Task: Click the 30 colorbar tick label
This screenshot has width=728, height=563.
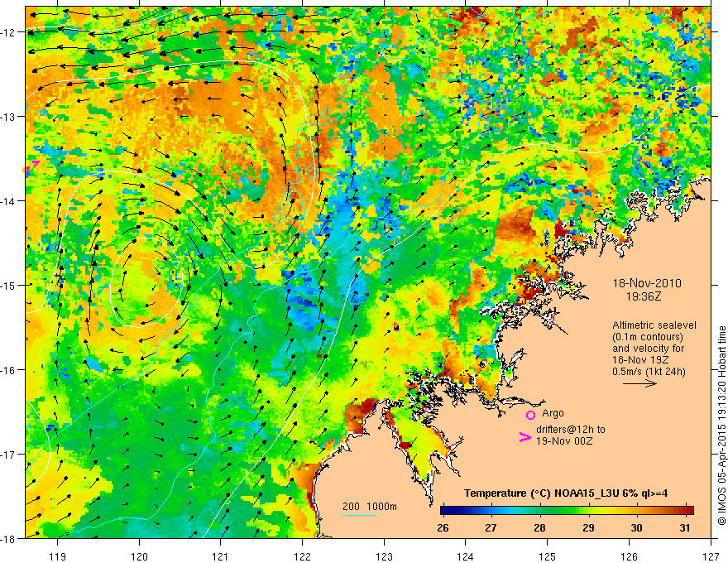Action: coord(636,527)
